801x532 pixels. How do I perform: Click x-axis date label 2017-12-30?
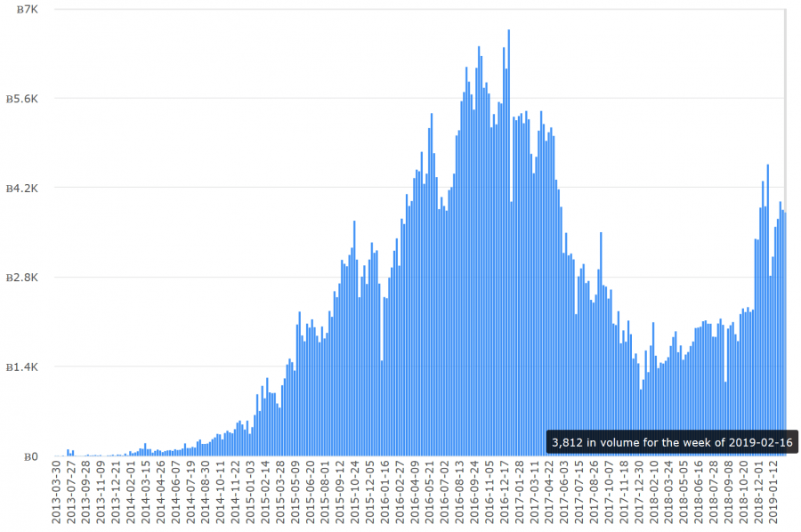pos(638,492)
